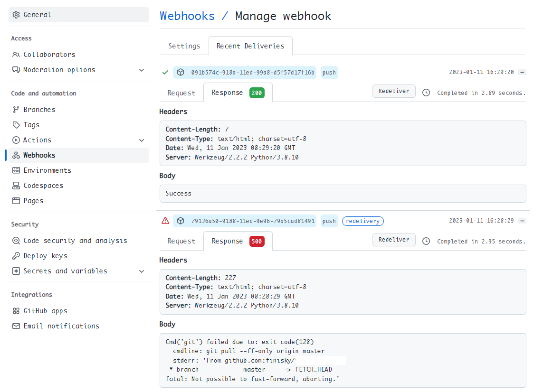Select the Webhooks sidebar icon

click(x=17, y=155)
